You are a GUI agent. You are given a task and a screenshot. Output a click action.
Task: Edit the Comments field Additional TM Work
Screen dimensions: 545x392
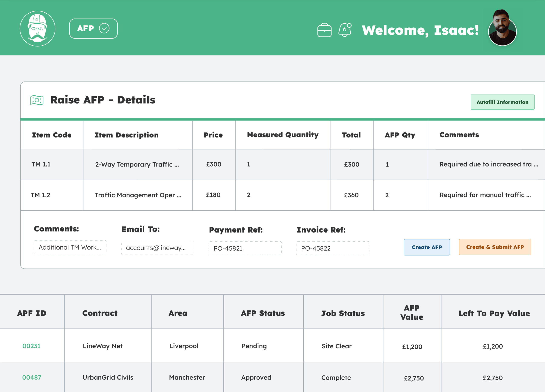tap(70, 247)
